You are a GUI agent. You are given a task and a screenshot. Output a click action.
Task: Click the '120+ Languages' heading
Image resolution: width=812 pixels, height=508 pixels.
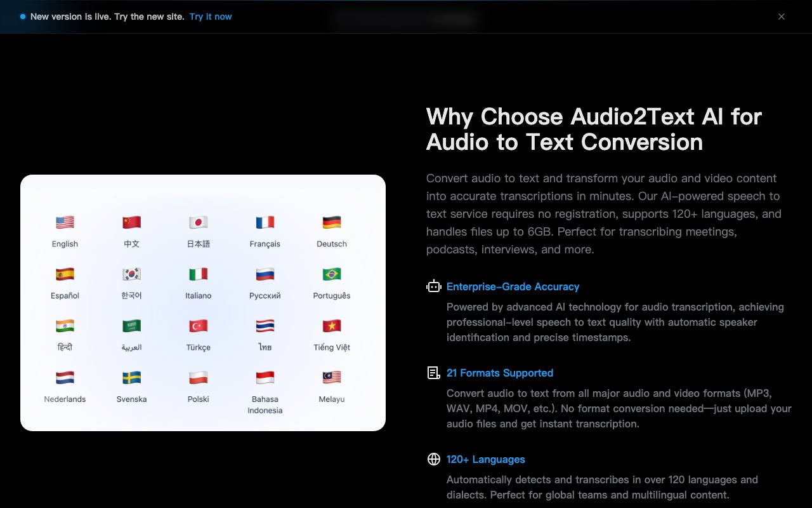[x=486, y=459]
